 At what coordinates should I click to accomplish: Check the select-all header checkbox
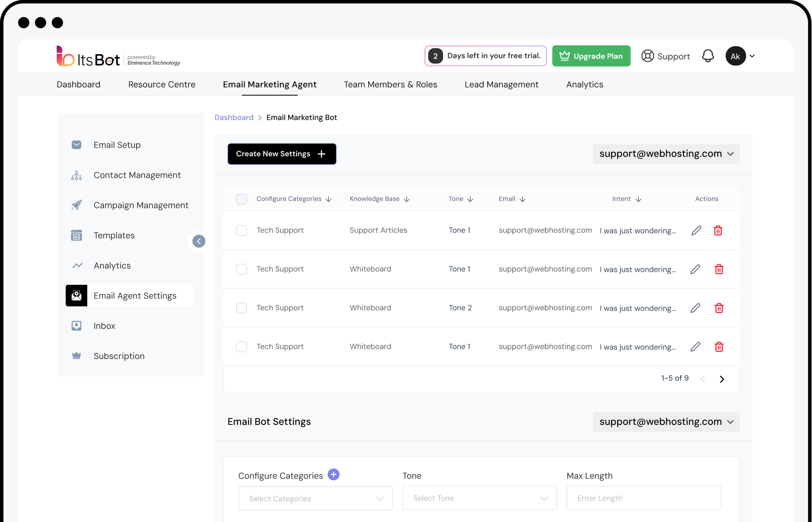click(242, 199)
